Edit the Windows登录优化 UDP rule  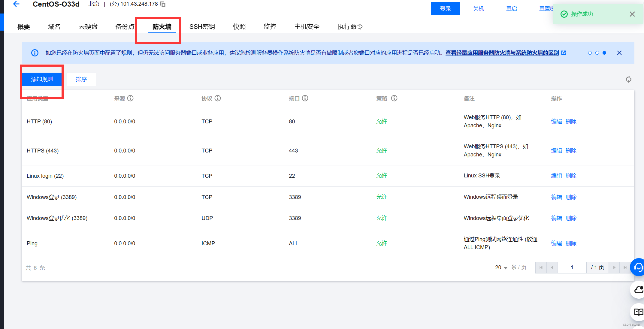tap(556, 218)
